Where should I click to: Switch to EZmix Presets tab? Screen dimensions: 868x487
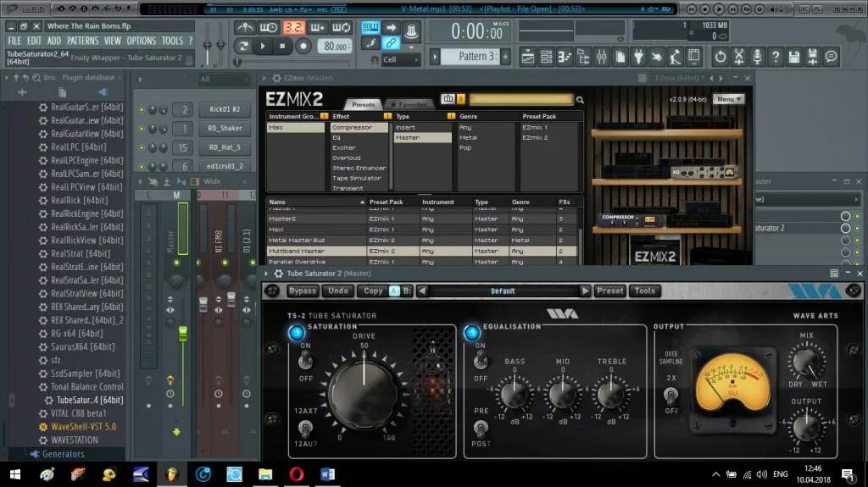(363, 104)
